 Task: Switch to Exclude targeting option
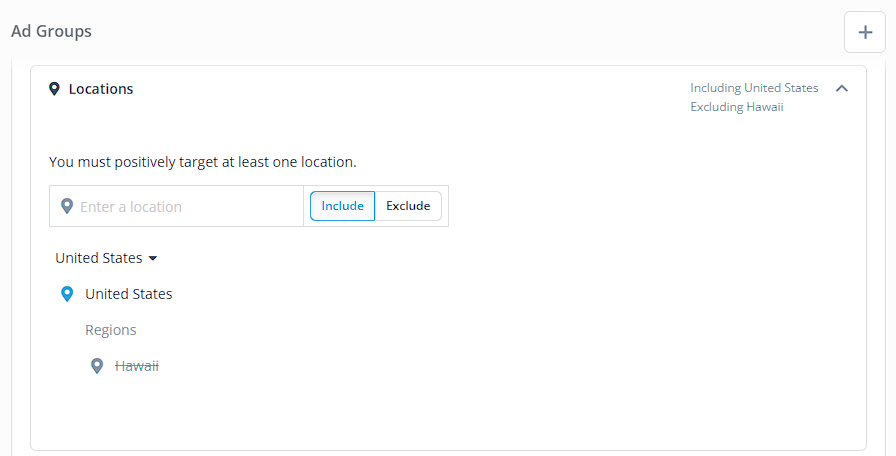(x=408, y=206)
